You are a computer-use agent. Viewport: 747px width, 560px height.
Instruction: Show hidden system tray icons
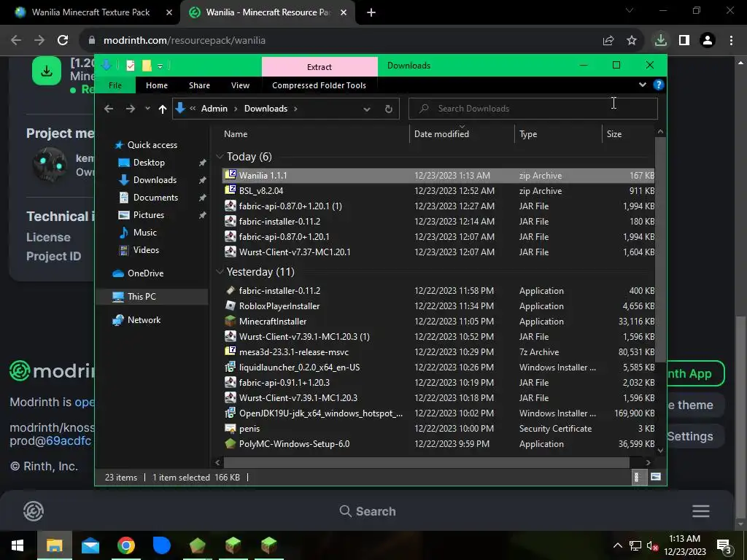617,545
